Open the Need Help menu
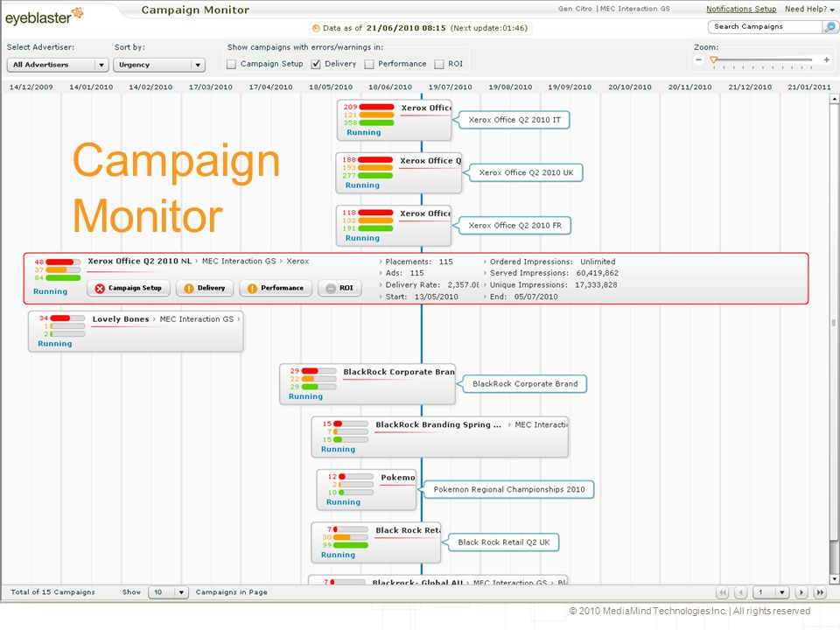The width and height of the screenshot is (840, 630). click(x=809, y=9)
